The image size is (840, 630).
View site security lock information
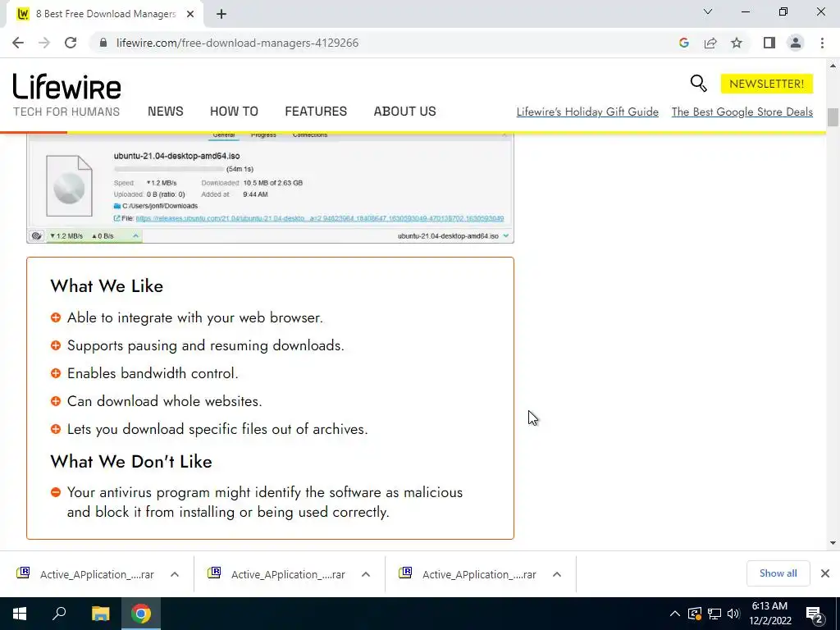click(103, 43)
